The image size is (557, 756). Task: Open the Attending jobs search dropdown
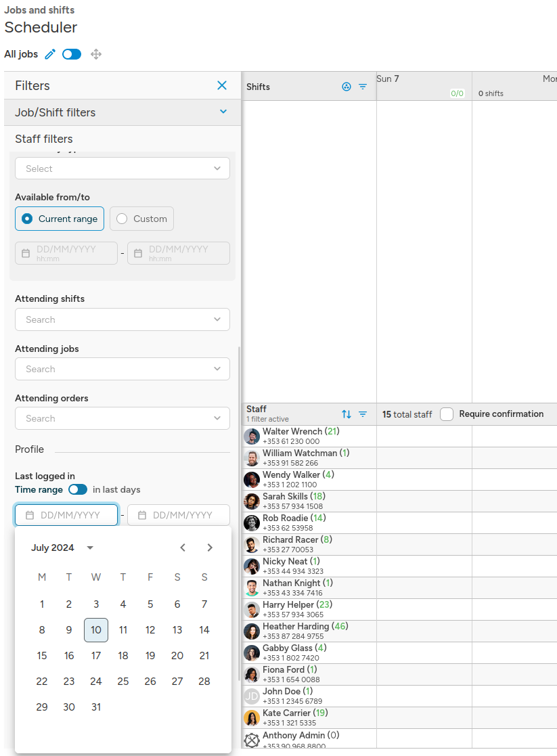[122, 369]
